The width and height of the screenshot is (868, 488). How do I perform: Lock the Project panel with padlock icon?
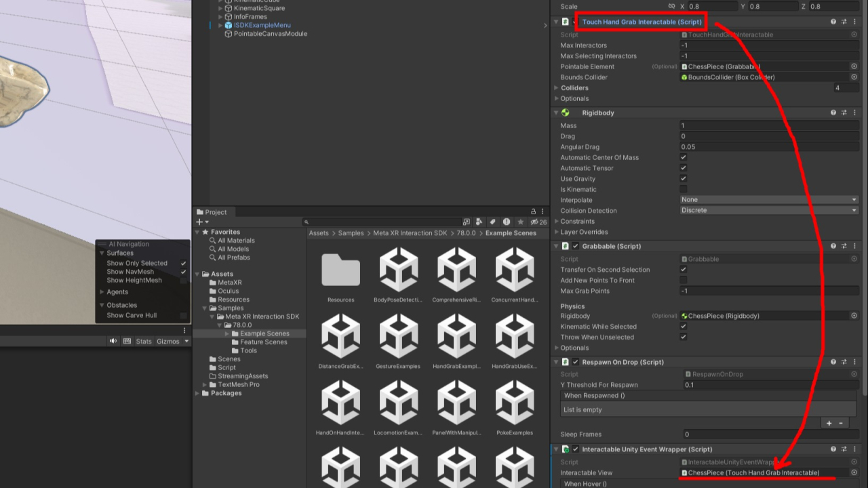pos(533,212)
